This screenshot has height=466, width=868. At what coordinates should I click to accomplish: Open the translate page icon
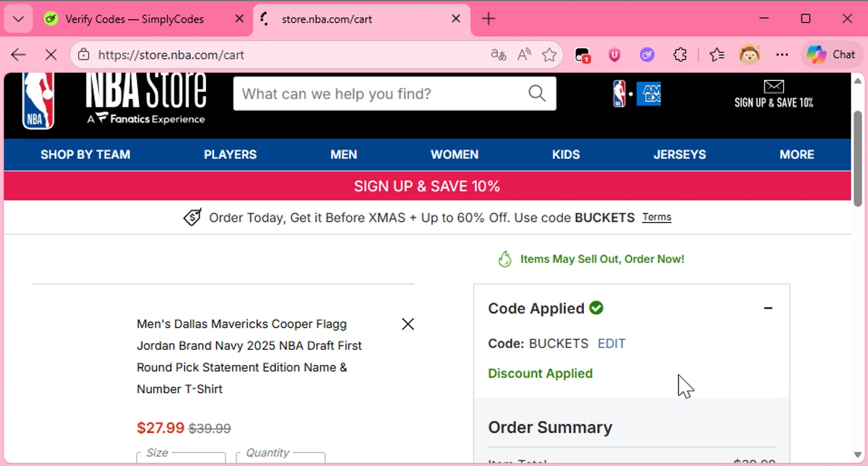[x=498, y=55]
